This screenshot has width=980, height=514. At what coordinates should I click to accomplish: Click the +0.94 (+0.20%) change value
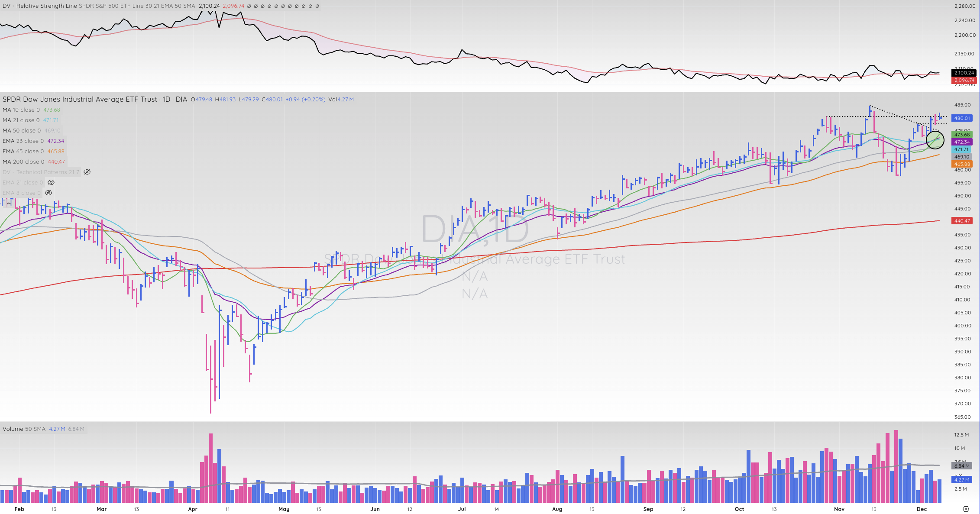coord(305,99)
